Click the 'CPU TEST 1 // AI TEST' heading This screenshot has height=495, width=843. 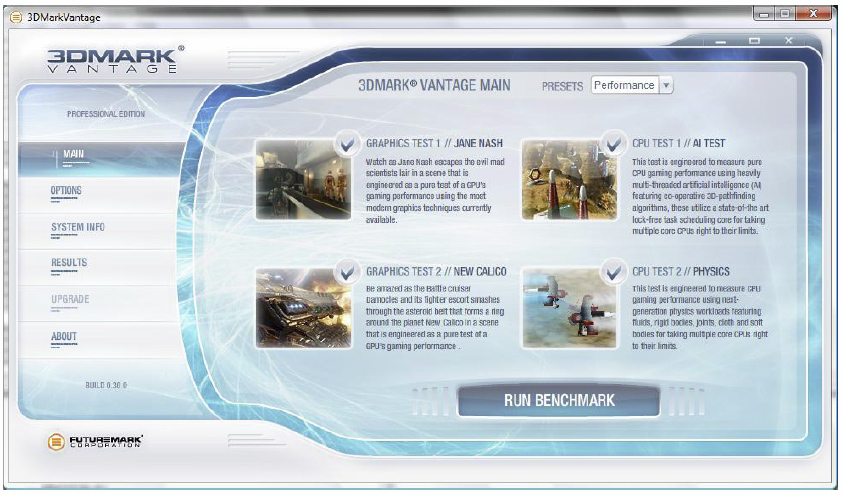point(678,144)
